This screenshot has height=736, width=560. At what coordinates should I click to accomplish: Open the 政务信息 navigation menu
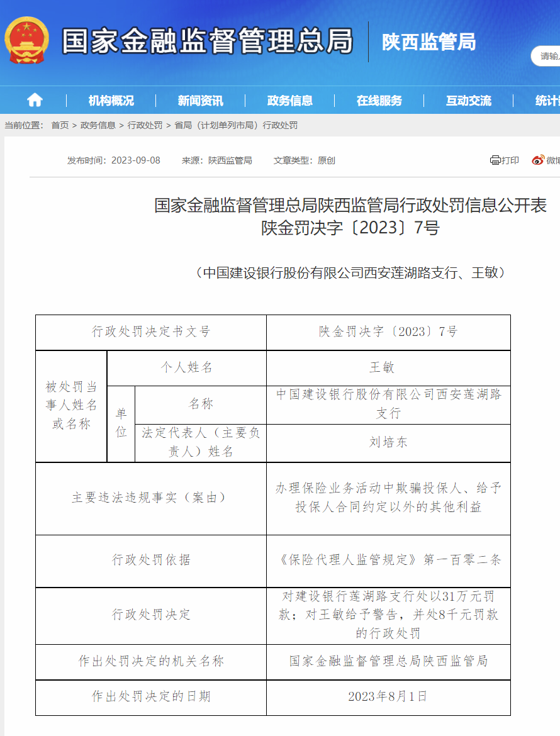(289, 101)
